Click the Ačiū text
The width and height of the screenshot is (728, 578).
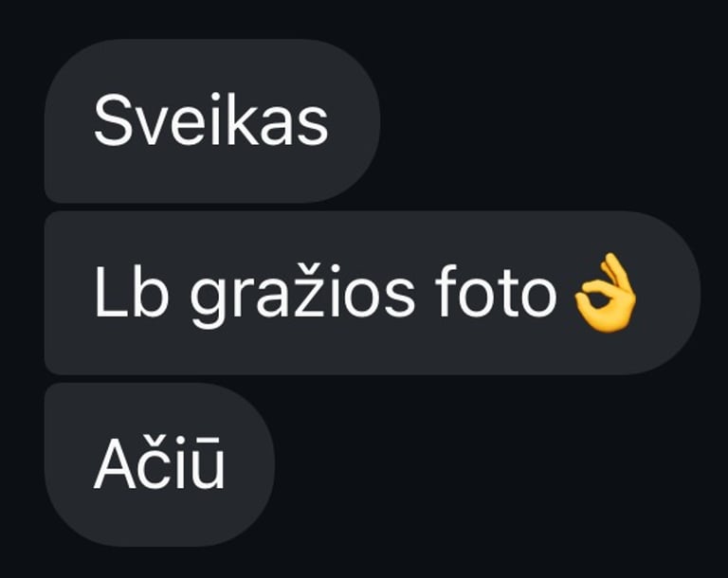click(159, 462)
